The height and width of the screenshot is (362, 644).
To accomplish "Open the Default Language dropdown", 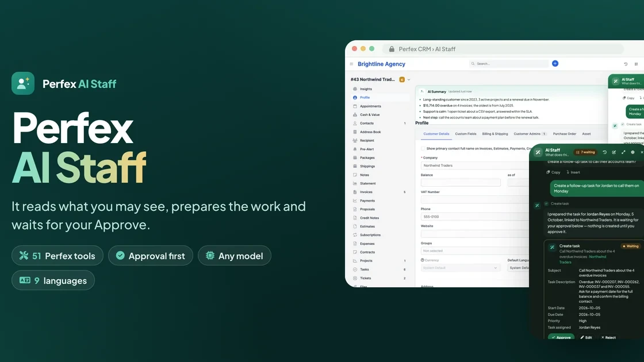I will click(518, 268).
